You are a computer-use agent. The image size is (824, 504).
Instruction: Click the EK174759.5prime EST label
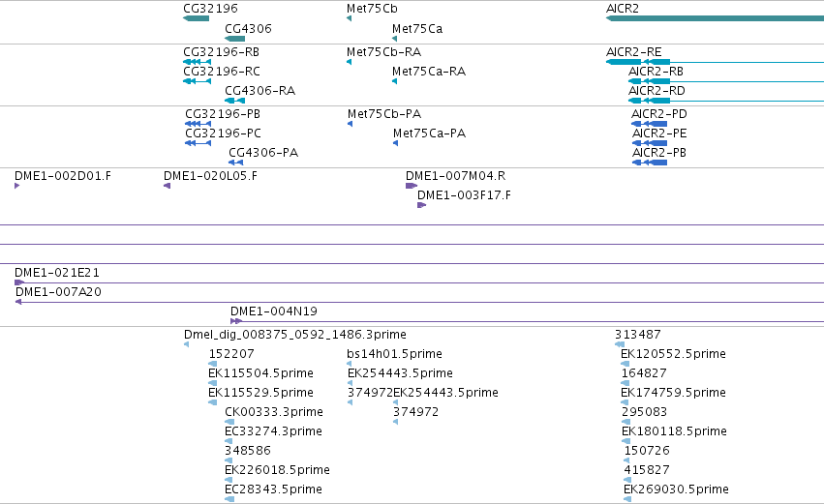(x=673, y=393)
